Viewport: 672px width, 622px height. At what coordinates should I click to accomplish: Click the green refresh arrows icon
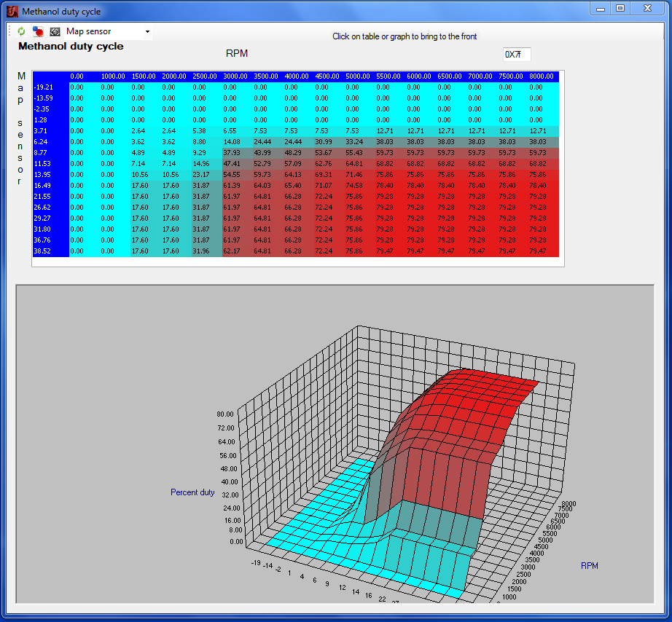21,32
